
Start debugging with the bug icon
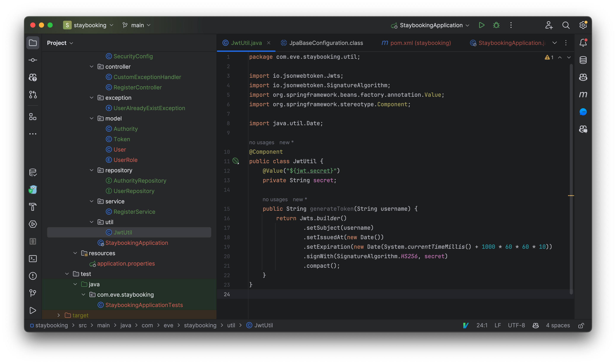(496, 25)
